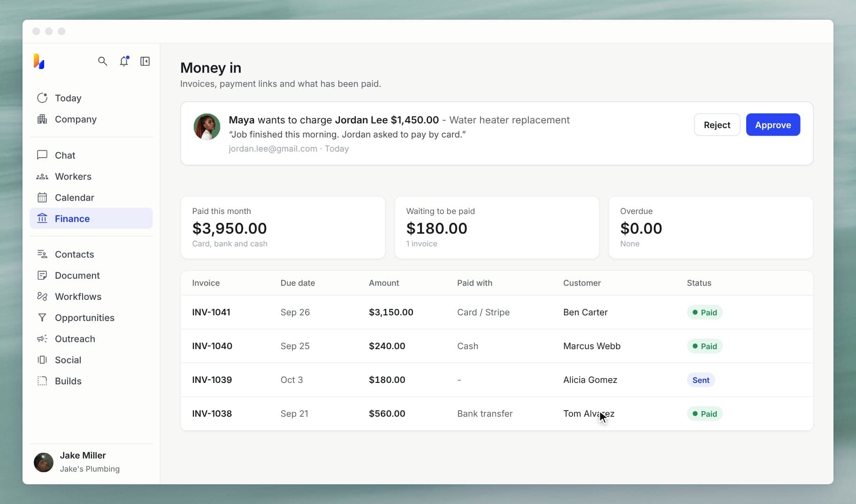Open the Workers section icon
This screenshot has width=856, height=504.
(42, 176)
